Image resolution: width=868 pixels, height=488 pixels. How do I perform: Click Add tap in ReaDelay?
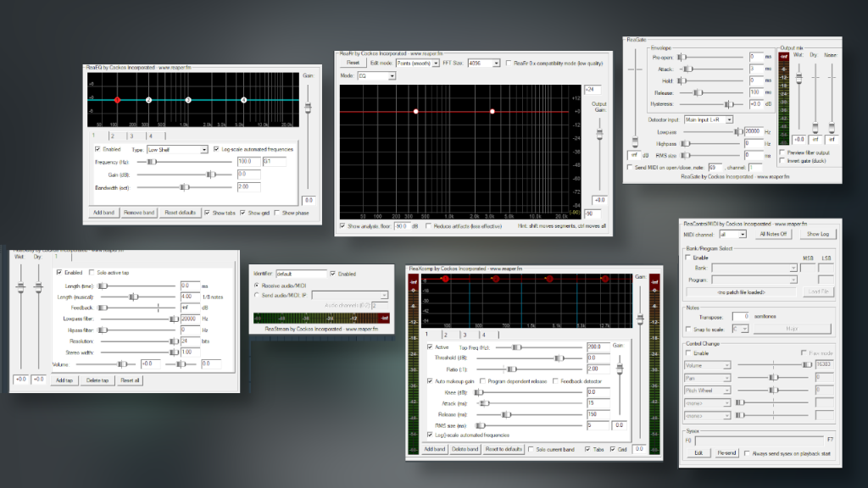[x=64, y=380]
